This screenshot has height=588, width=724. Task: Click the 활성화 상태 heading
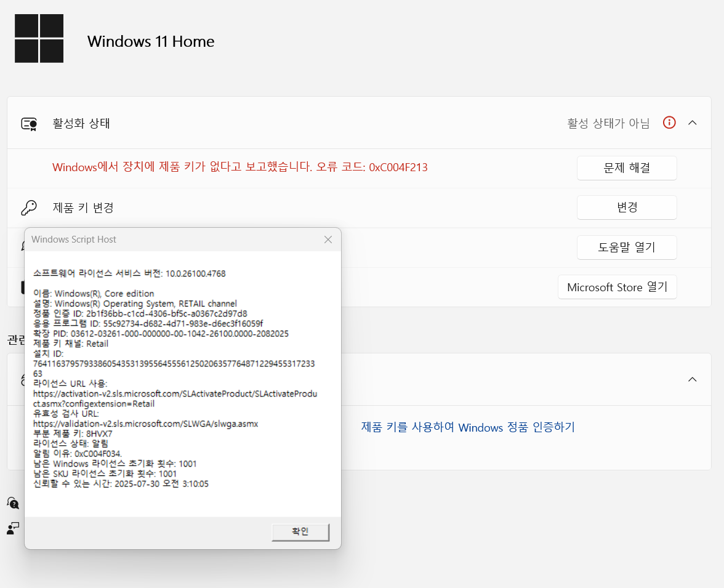[x=81, y=123]
